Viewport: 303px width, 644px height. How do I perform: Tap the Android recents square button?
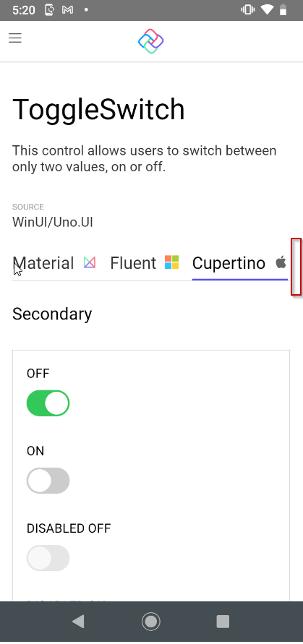pyautogui.click(x=223, y=622)
